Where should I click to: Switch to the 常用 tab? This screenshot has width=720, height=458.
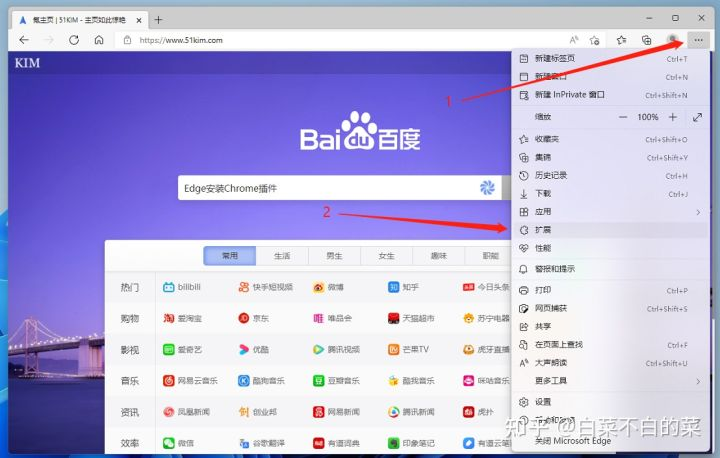230,256
